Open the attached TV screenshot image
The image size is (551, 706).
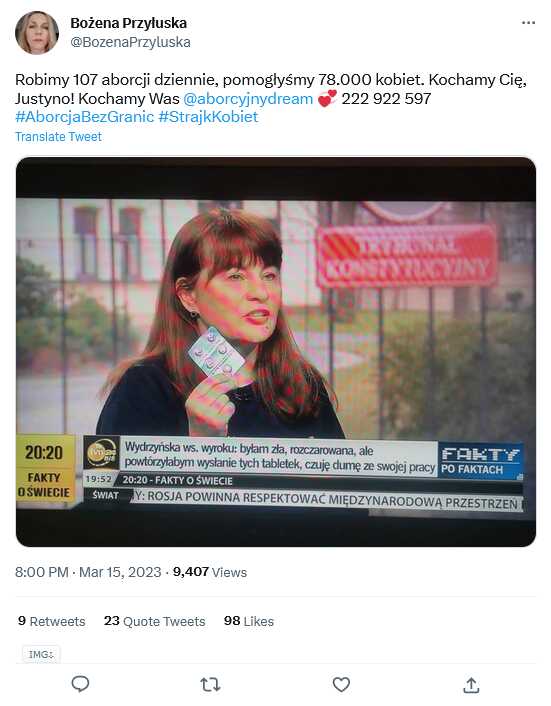point(276,352)
